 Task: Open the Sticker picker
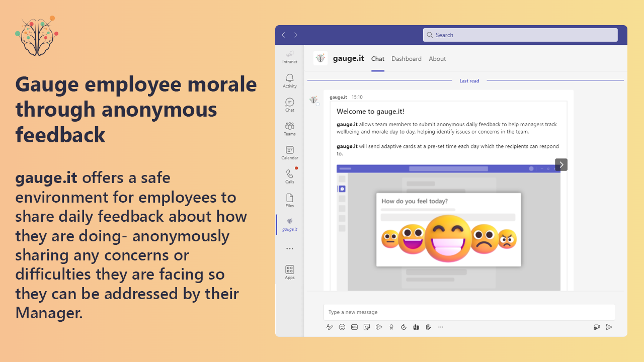pos(367,327)
